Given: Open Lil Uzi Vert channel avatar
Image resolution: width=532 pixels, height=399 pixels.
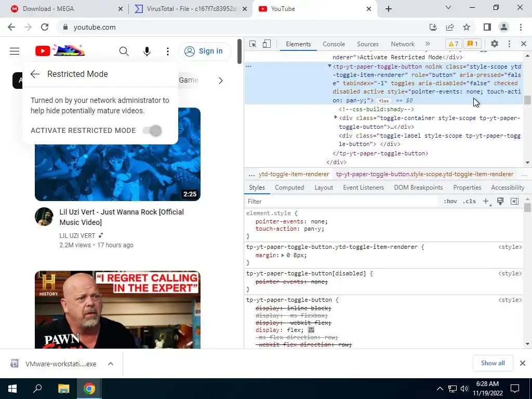Looking at the screenshot, I should tap(44, 217).
